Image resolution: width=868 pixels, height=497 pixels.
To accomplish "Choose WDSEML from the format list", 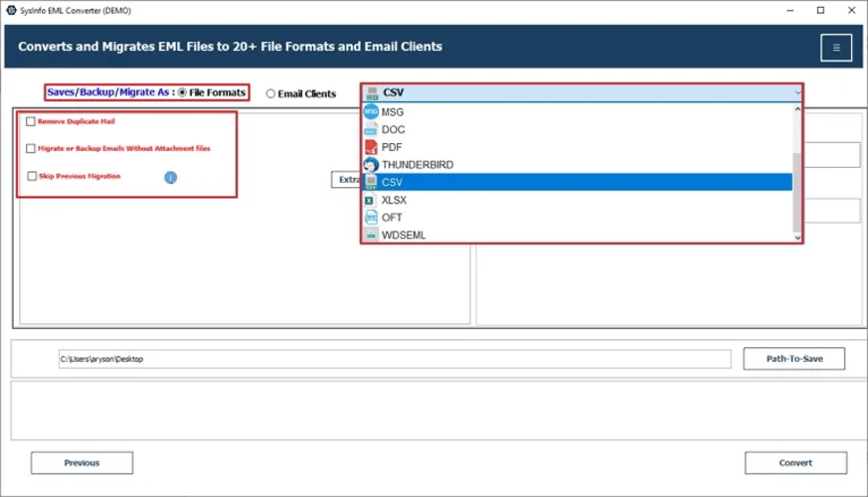I will click(578, 236).
